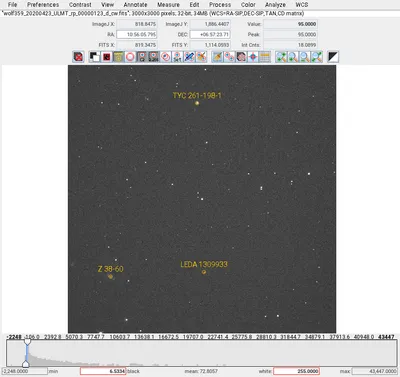The image size is (400, 377).
Task: Click the upper histogram slider handle
Action: [27, 342]
